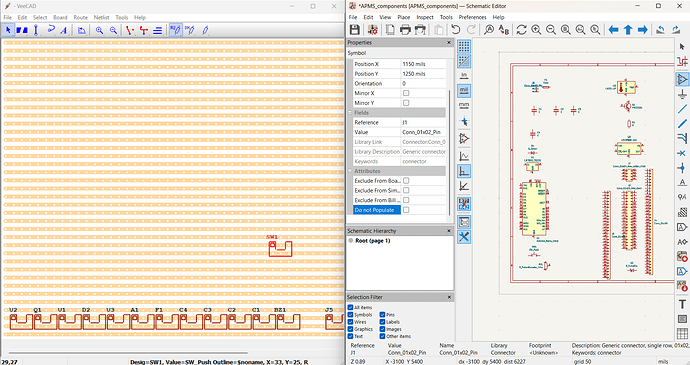Click the Refresh view icon

[x=521, y=29]
